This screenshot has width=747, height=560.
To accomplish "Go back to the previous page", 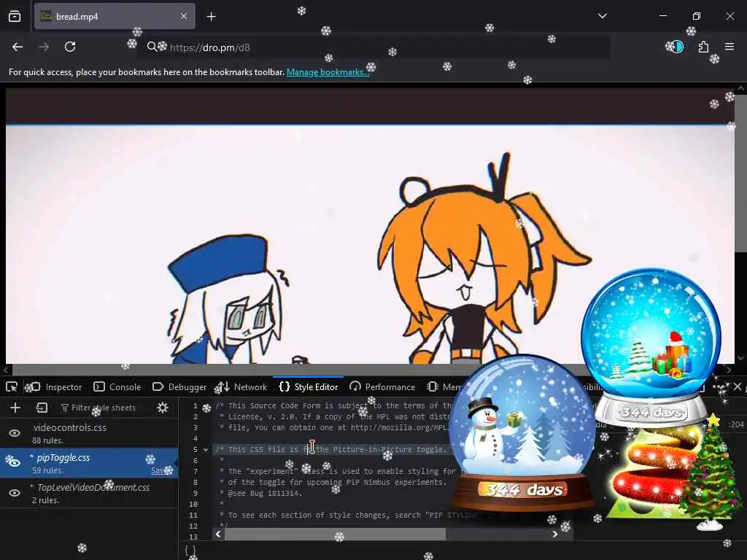I will [x=18, y=47].
